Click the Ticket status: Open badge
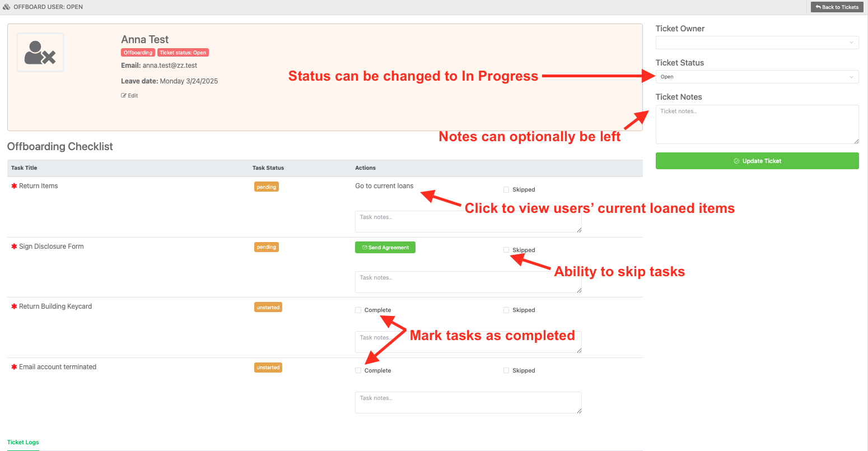Image resolution: width=868 pixels, height=451 pixels. (x=183, y=53)
